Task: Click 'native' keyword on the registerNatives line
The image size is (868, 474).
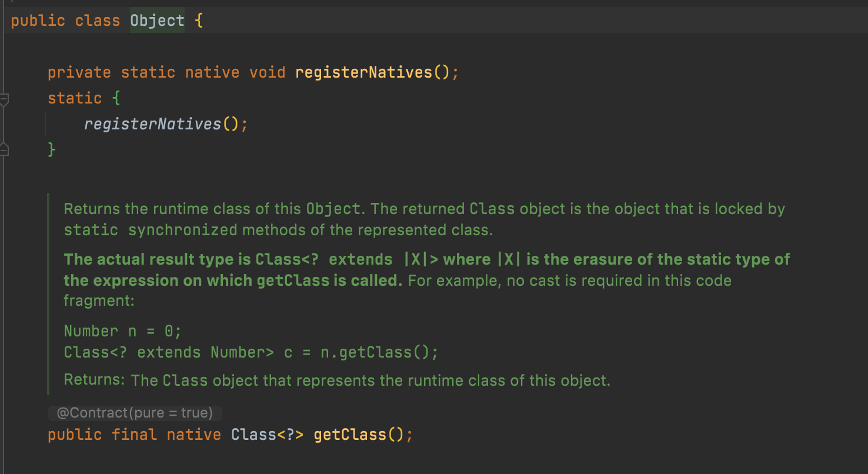Action: click(212, 72)
